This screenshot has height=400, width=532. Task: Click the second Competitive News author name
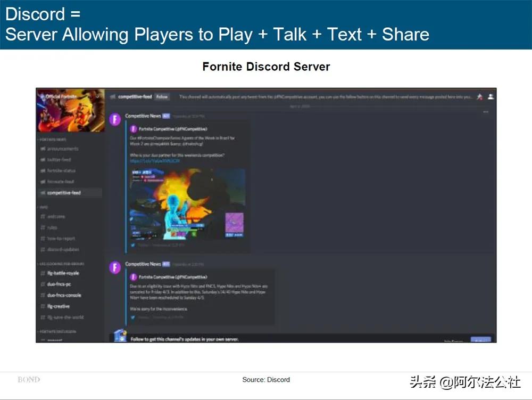[143, 264]
